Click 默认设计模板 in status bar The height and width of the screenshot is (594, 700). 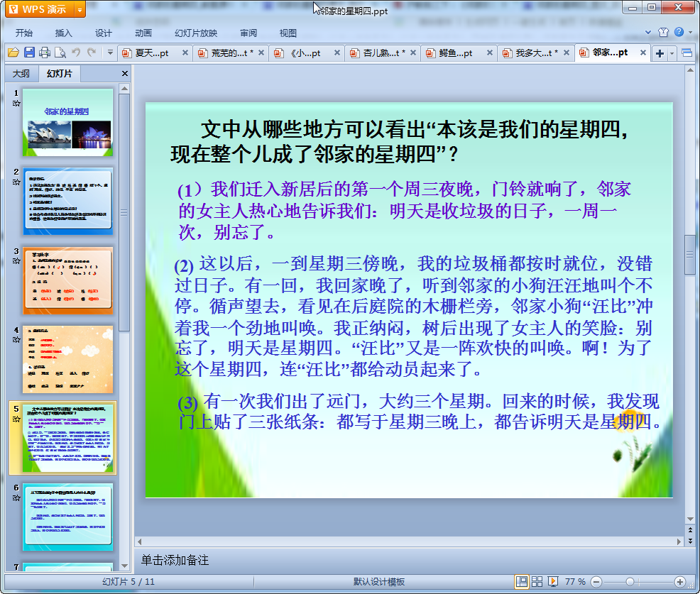point(379,581)
